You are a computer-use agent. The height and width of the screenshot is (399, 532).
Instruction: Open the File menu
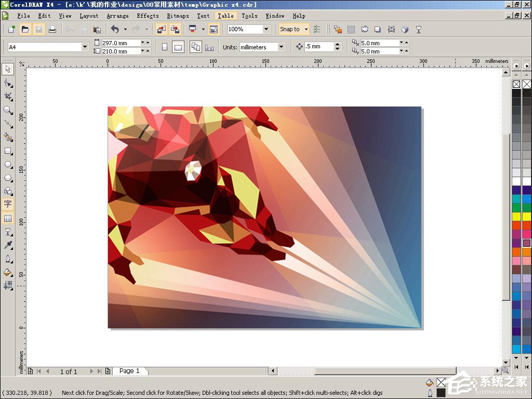pyautogui.click(x=23, y=16)
